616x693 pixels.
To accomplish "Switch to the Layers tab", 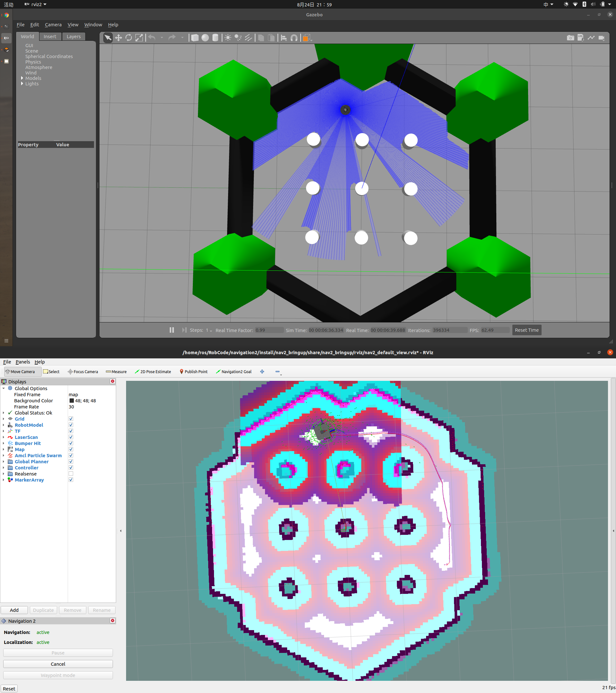I will click(73, 37).
